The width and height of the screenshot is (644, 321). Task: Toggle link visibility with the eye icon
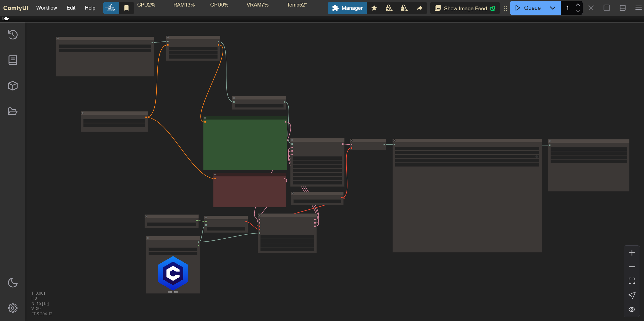click(632, 309)
